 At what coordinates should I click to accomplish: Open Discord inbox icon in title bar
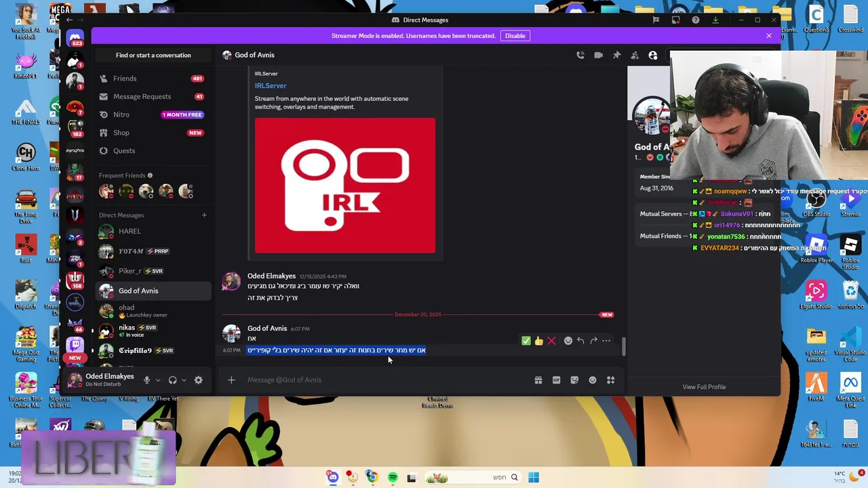(675, 20)
